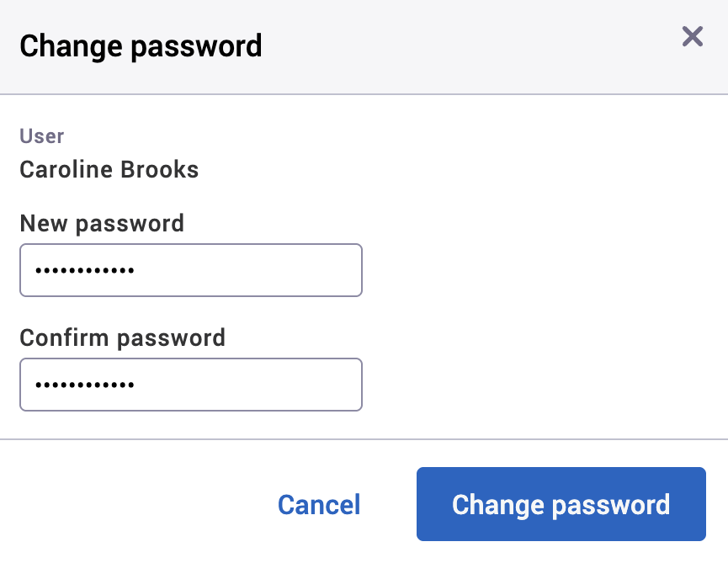
Task: Click the Confirm password field label
Action: (122, 337)
